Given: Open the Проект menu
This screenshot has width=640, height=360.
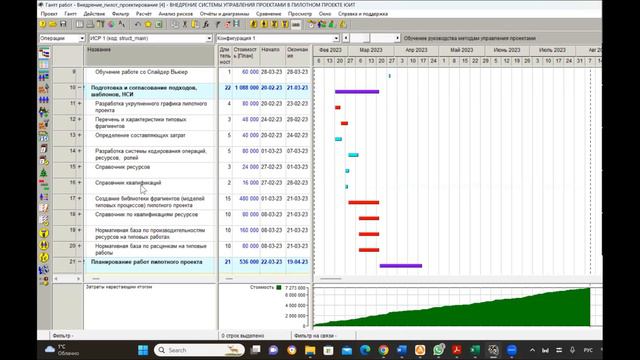Looking at the screenshot, I should (49, 14).
